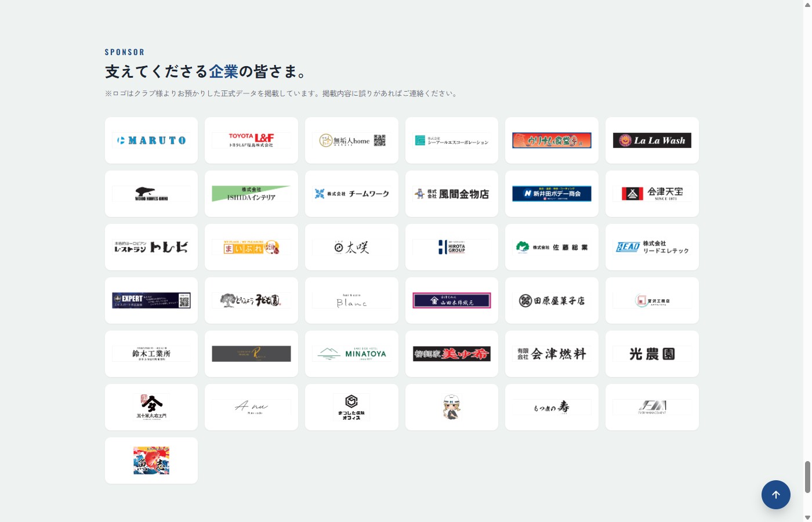The image size is (812, 522).
Task: Open the 会津天宝 sponsor logo
Action: pyautogui.click(x=652, y=194)
